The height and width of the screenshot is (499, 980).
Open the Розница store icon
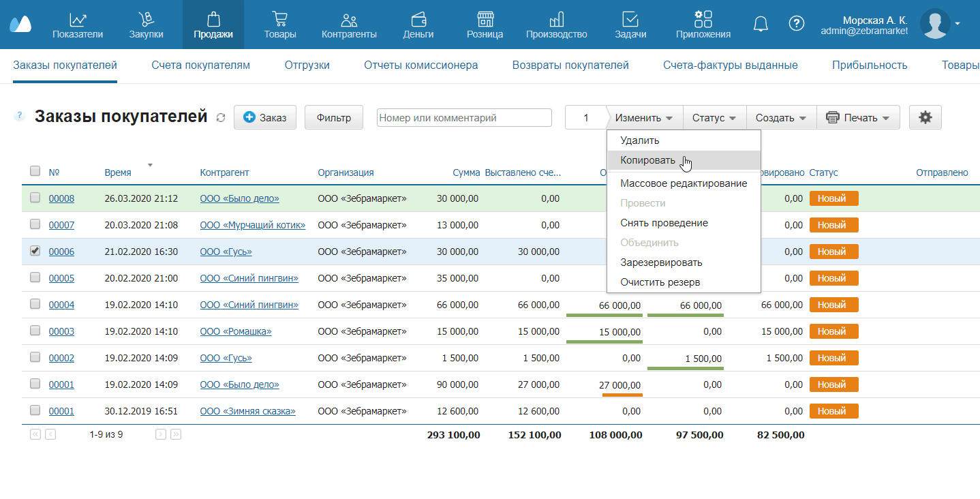click(485, 19)
